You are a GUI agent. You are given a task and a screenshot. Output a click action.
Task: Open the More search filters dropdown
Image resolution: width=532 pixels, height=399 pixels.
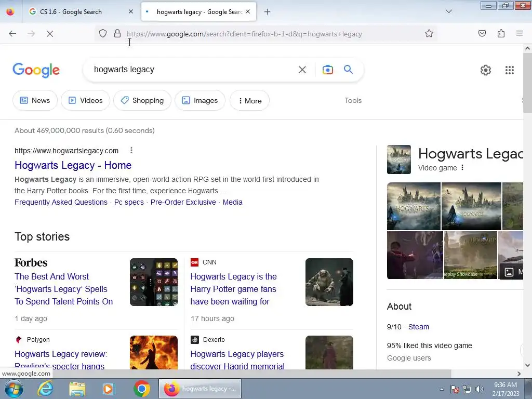point(250,100)
